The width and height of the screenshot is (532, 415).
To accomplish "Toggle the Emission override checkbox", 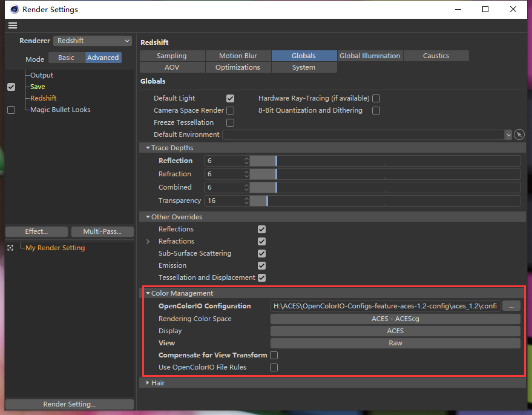I will pyautogui.click(x=261, y=265).
